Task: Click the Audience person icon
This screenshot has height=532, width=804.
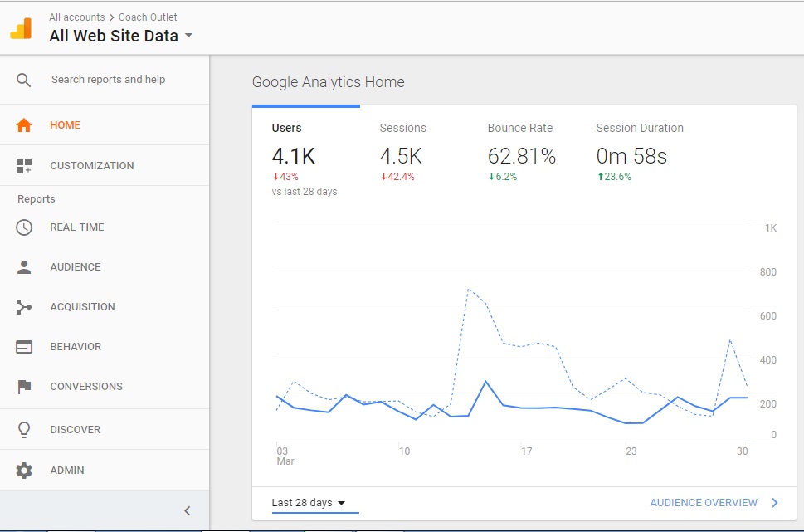Action: (23, 267)
